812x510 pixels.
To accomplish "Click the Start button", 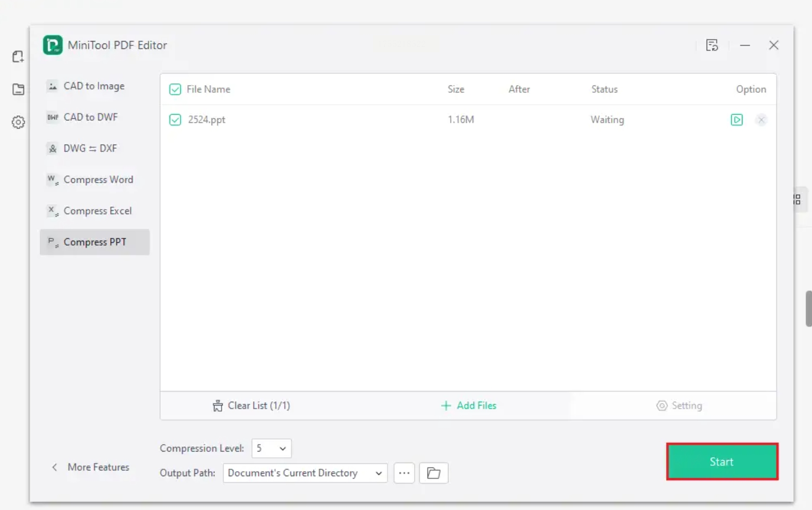I will 722,462.
